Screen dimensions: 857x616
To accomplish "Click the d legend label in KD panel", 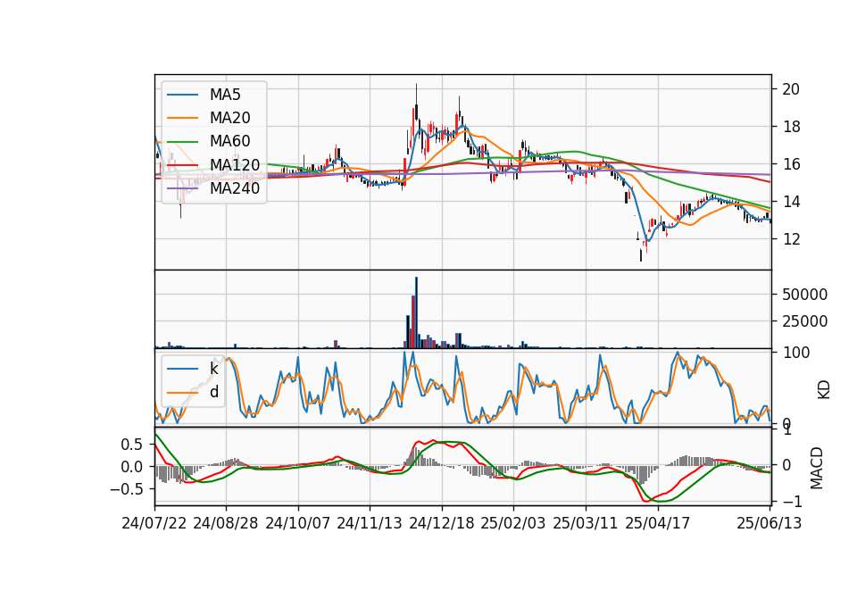I will (213, 392).
